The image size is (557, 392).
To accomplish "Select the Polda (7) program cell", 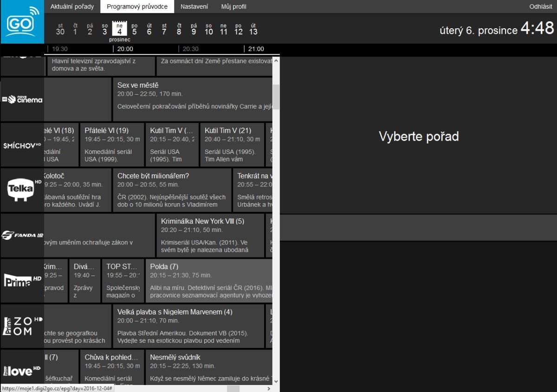I will pos(209,280).
